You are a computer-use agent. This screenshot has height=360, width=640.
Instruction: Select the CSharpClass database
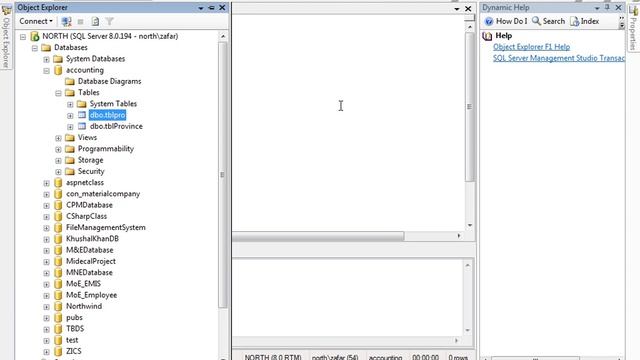87,216
